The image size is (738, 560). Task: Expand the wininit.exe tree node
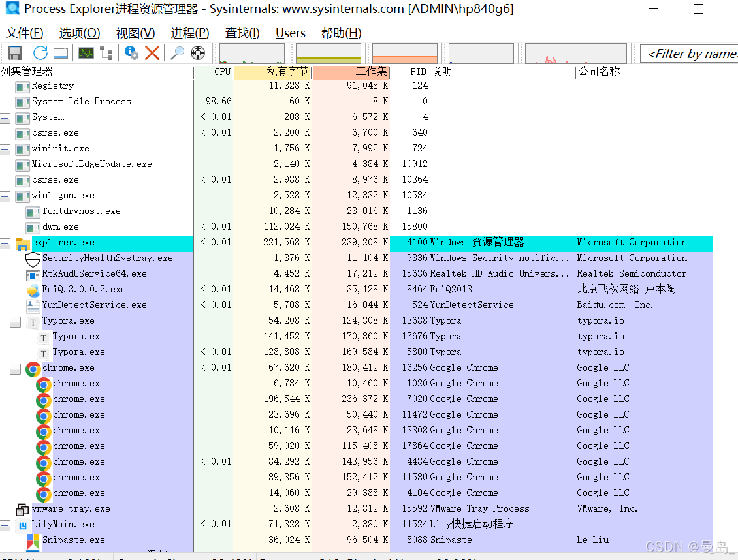point(5,149)
